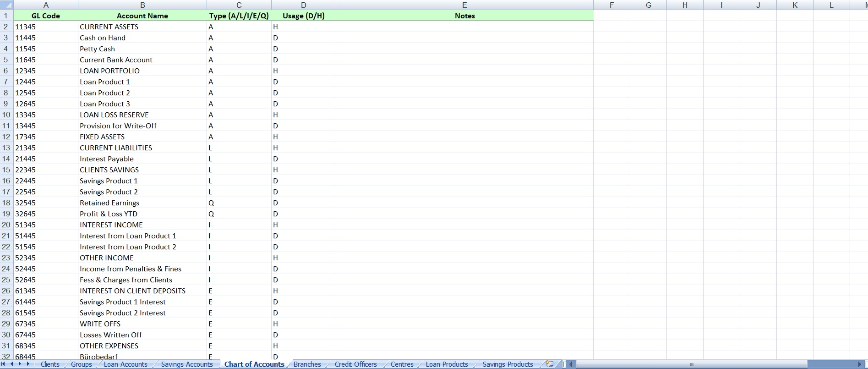Viewport: 868px width, 369px height.
Task: Go to the Savings Products sheet tab
Action: point(508,364)
